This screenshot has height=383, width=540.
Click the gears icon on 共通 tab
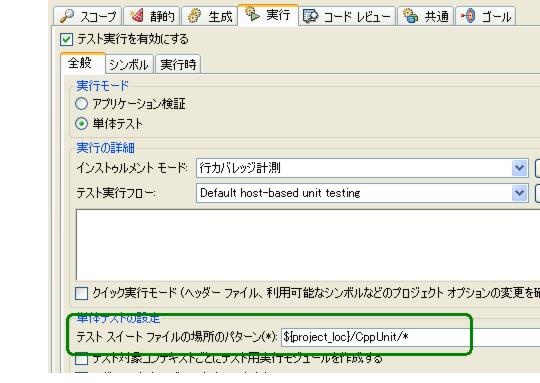tap(410, 16)
